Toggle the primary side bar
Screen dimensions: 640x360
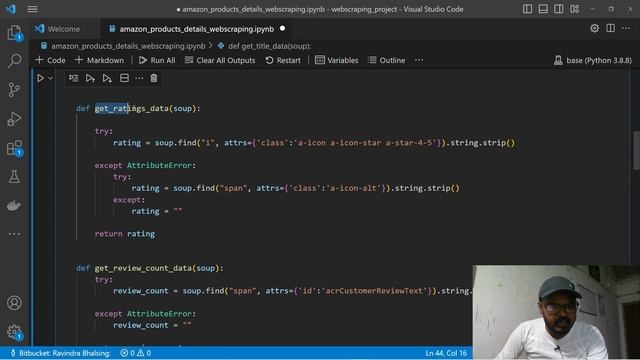point(527,9)
